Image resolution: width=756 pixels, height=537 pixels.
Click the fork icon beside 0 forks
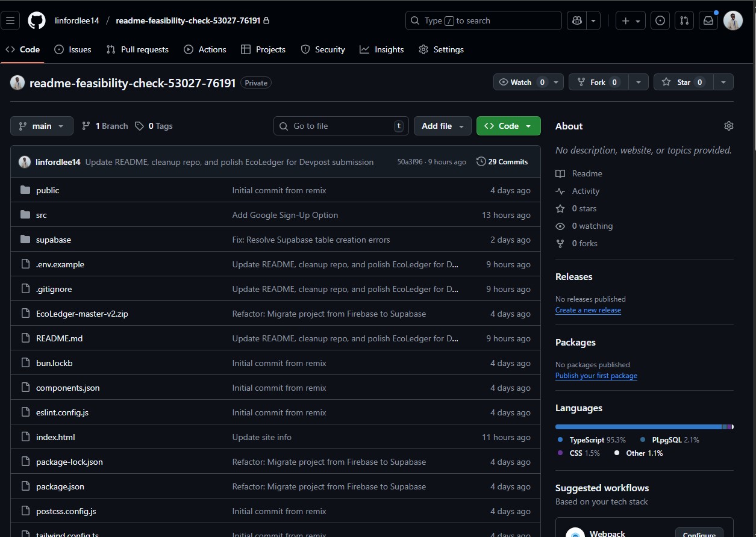click(x=560, y=243)
